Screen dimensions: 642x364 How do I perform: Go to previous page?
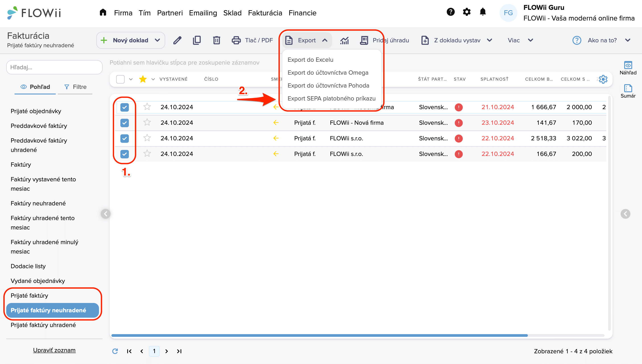[x=142, y=351]
